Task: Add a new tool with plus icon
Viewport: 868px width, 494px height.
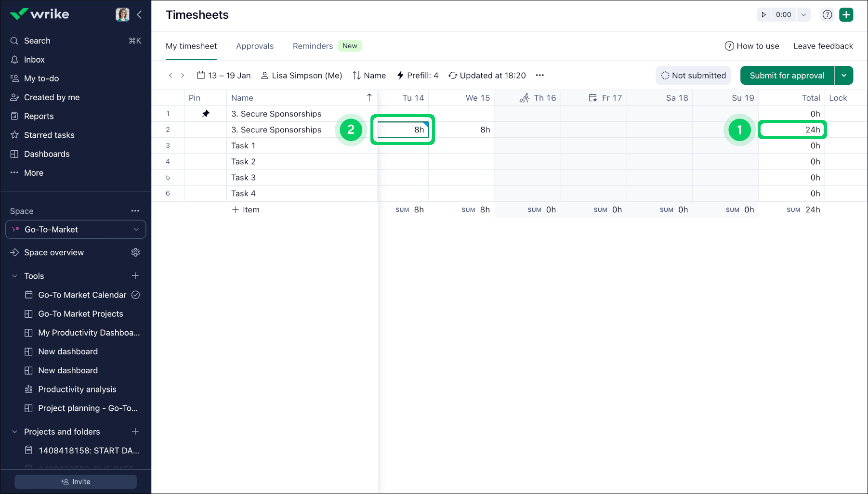Action: pos(135,276)
